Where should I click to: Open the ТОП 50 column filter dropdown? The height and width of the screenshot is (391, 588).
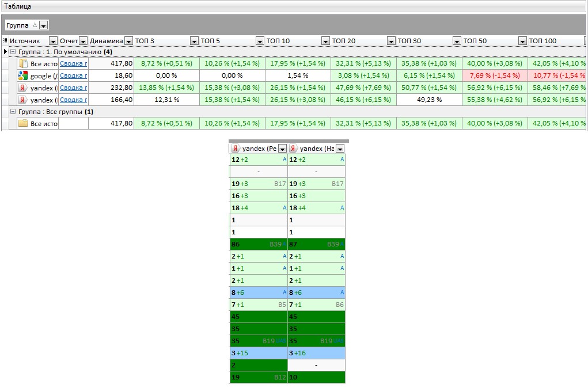[522, 41]
